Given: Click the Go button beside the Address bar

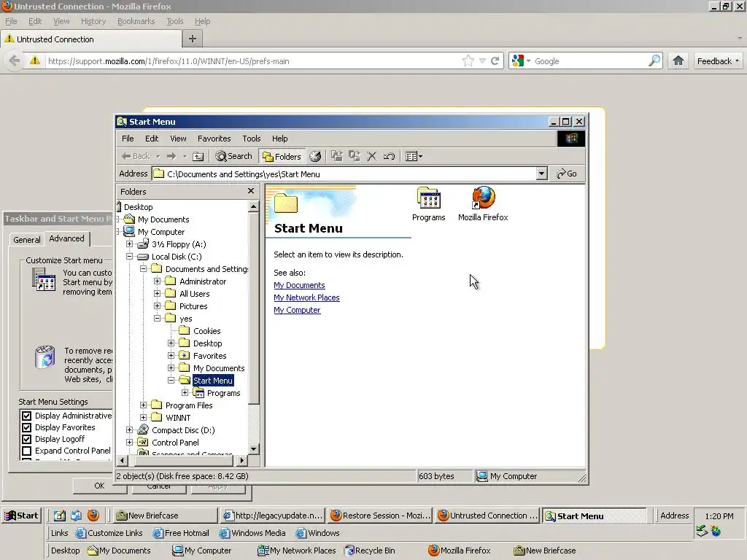Looking at the screenshot, I should (566, 174).
